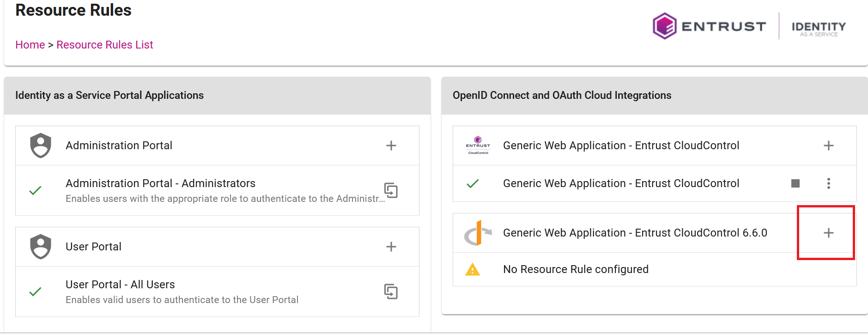Image resolution: width=868 pixels, height=334 pixels.
Task: Open the Resource Rules List breadcrumb link
Action: click(x=104, y=45)
